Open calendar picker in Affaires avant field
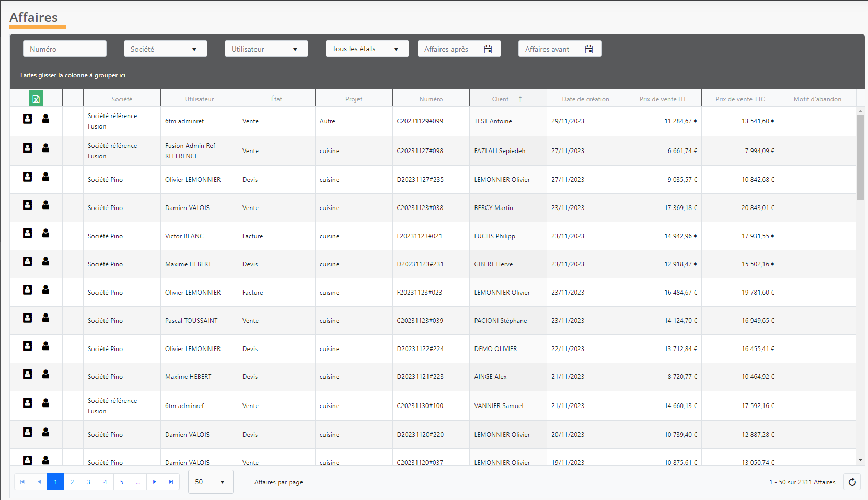 (x=589, y=49)
